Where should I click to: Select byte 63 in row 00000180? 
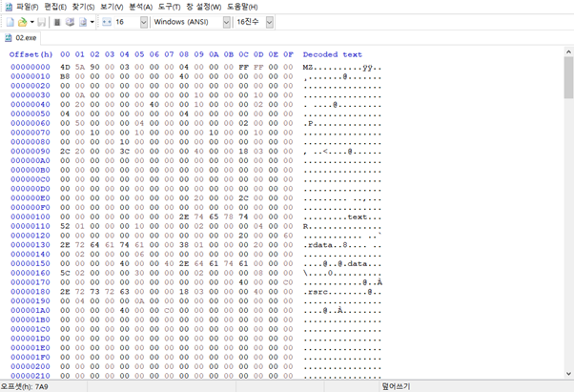click(x=125, y=292)
